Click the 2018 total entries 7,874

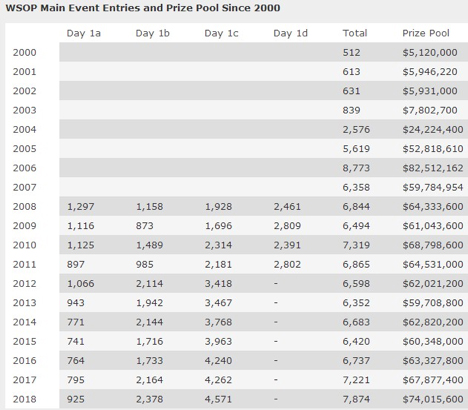tap(356, 399)
